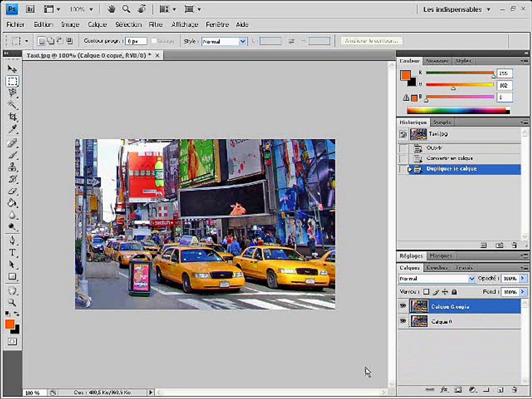Screen dimensions: 532x399
Task: Select the Rectangular Marquee tool
Action: (13, 81)
